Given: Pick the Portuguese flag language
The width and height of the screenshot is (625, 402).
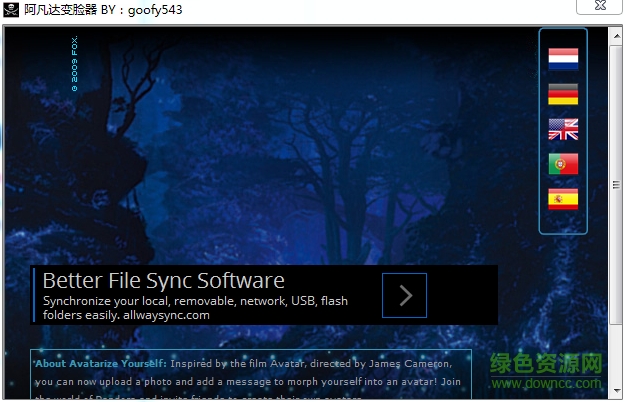Looking at the screenshot, I should [563, 164].
